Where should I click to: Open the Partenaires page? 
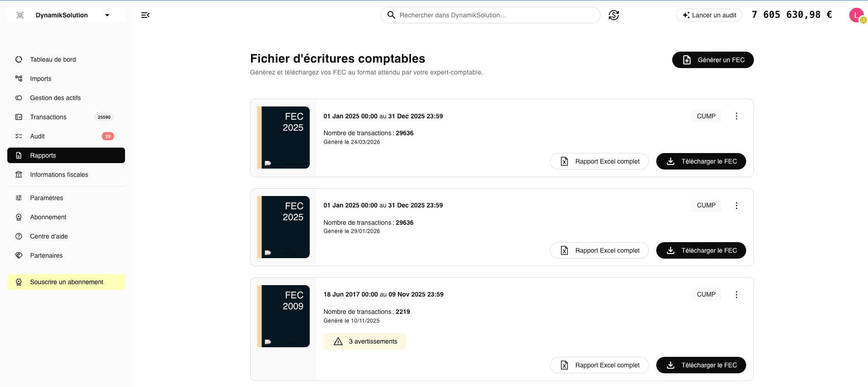pyautogui.click(x=66, y=255)
